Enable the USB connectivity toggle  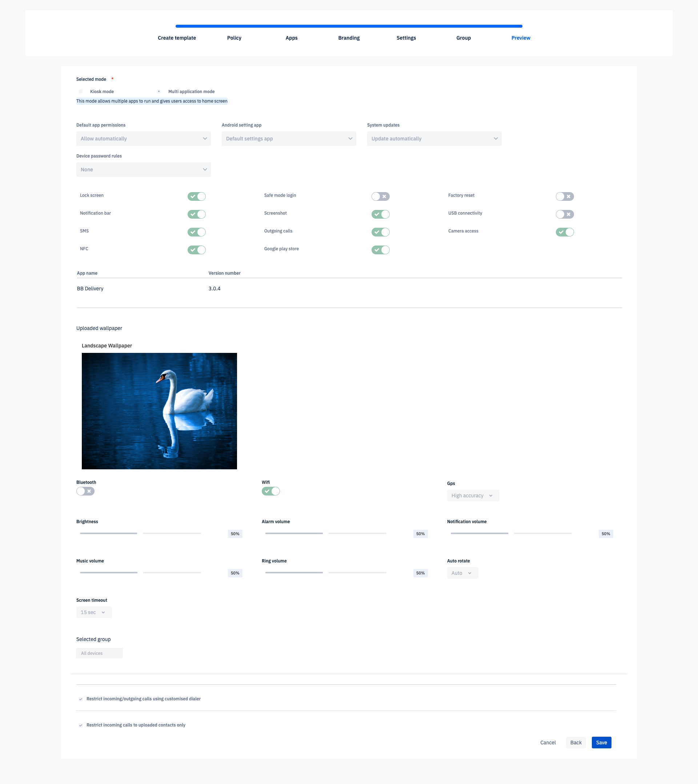[565, 214]
